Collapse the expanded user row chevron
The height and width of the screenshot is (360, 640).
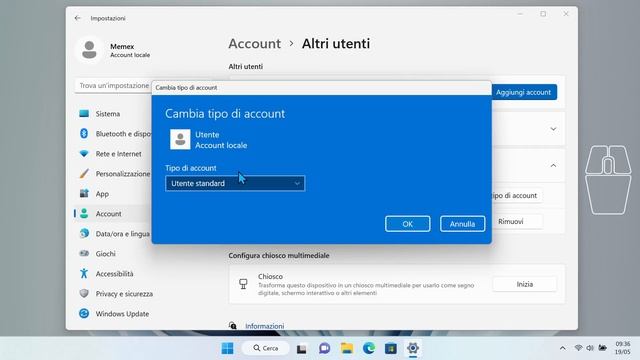coord(553,166)
